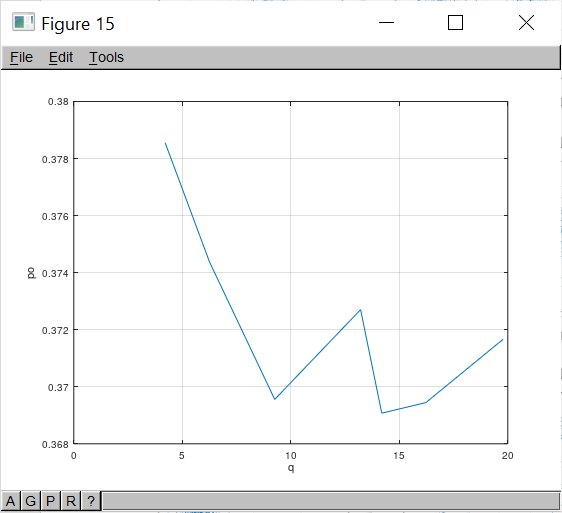Activate pan mode with P button

point(51,501)
